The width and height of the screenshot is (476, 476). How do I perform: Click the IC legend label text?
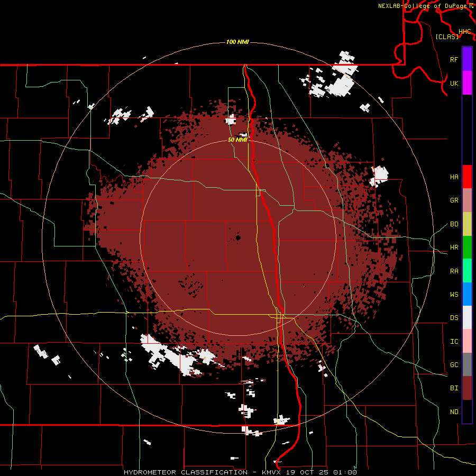pos(454,342)
